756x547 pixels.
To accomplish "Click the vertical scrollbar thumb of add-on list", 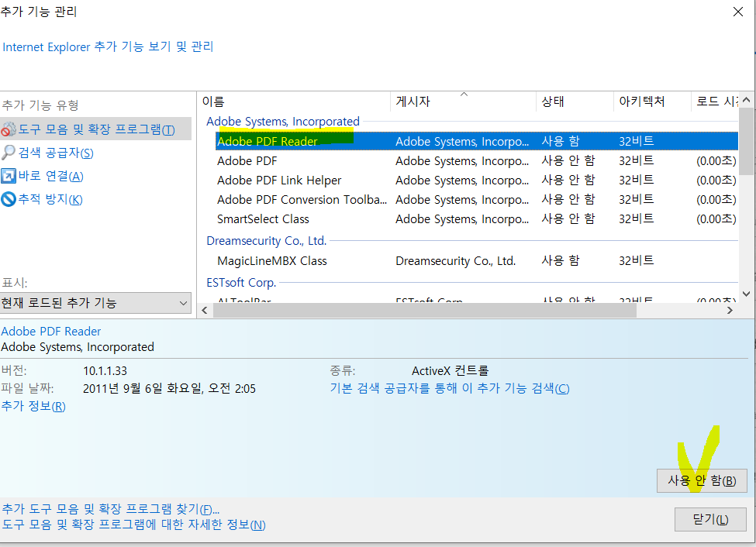I will click(747, 142).
